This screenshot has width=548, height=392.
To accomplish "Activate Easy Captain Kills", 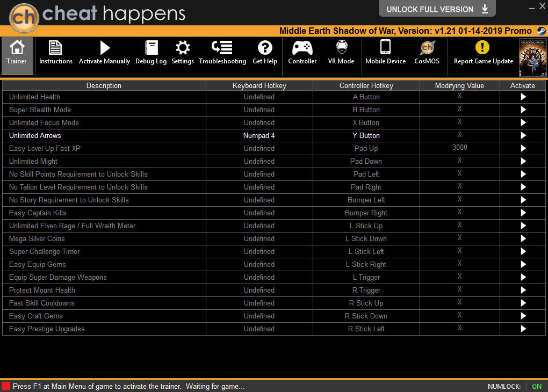I will coord(523,213).
